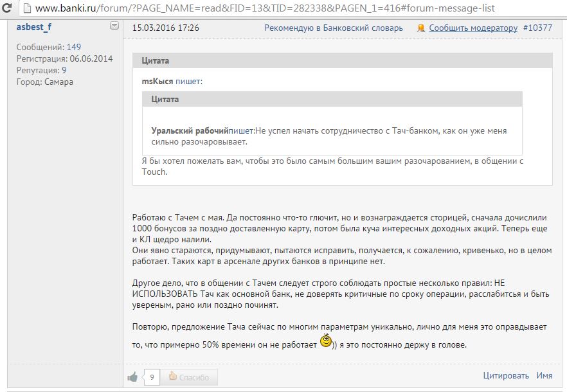The width and height of the screenshot is (567, 392).
Task: Report post via 'Сообщить модератору'
Action: tap(473, 28)
